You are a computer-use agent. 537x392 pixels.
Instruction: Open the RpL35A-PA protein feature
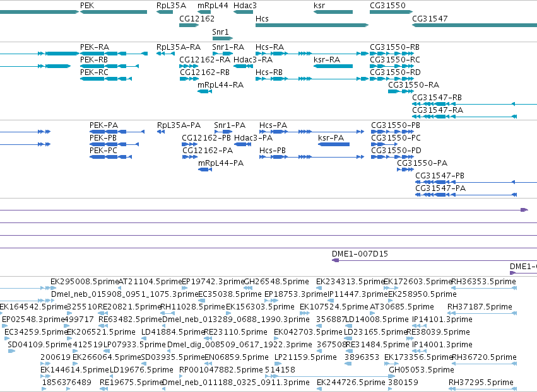click(x=161, y=132)
